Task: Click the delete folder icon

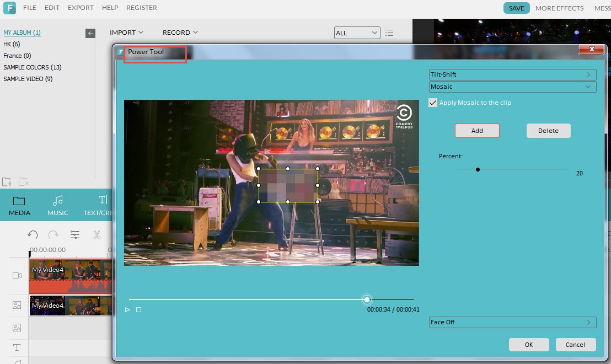Action: [x=23, y=182]
